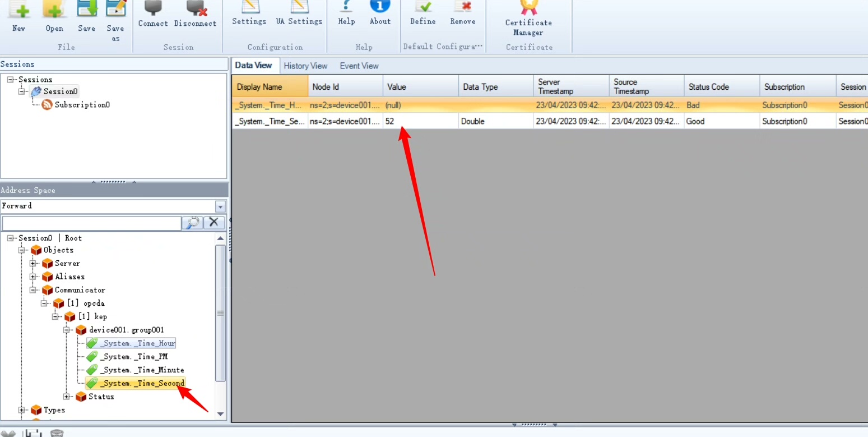Select the Aliases tree node
The width and height of the screenshot is (868, 437).
(x=70, y=277)
